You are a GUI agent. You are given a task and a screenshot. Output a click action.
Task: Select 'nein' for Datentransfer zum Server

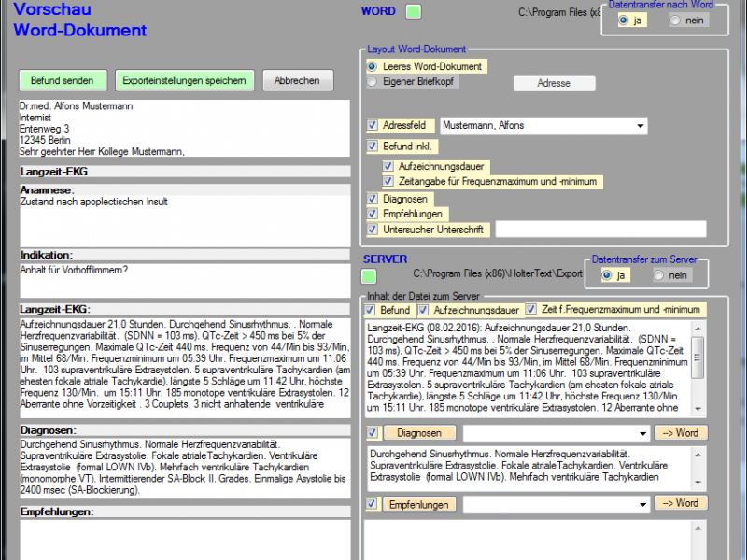(x=658, y=275)
